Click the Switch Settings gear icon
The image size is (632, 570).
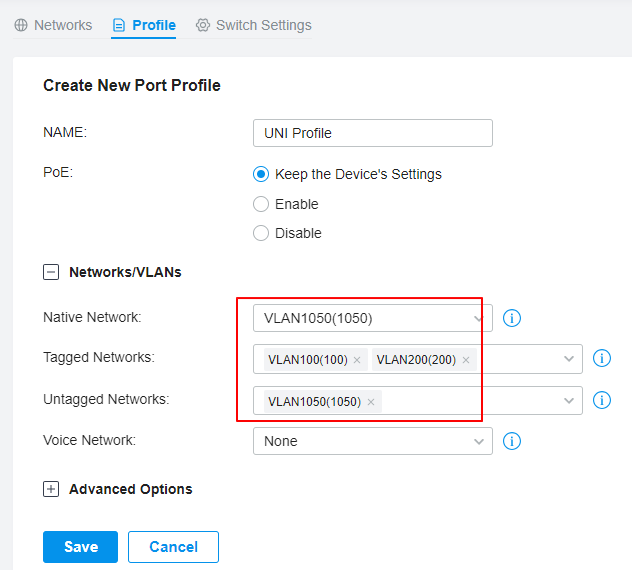(x=203, y=25)
